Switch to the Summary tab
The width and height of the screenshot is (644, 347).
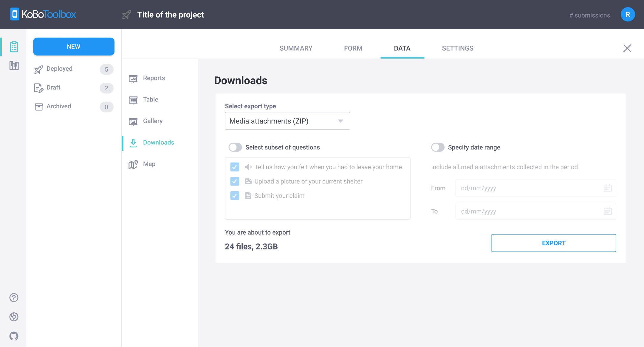(295, 48)
